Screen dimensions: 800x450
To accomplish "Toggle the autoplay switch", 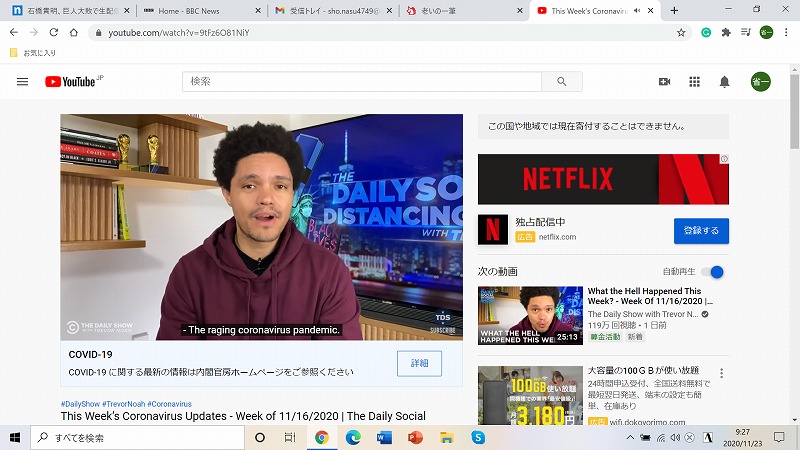I will (x=712, y=272).
